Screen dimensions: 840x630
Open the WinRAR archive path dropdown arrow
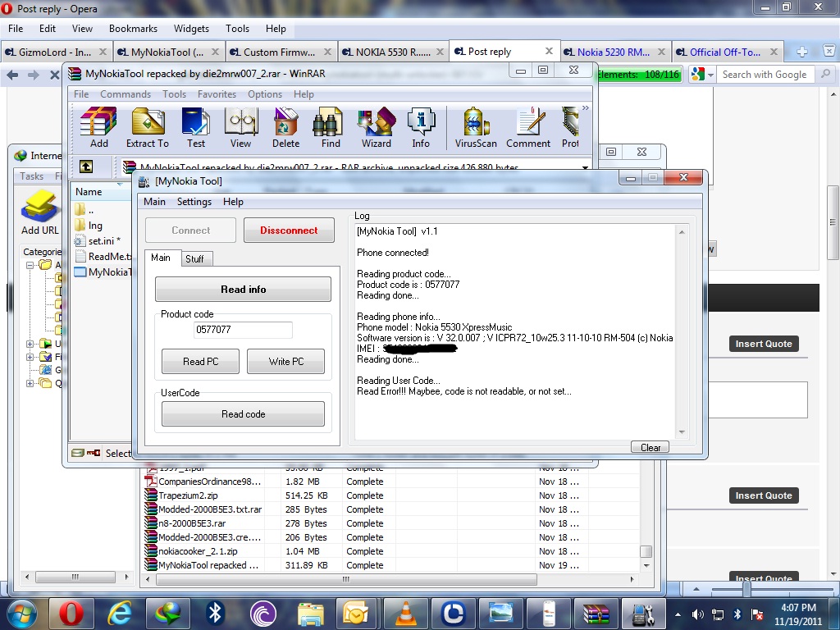(585, 167)
